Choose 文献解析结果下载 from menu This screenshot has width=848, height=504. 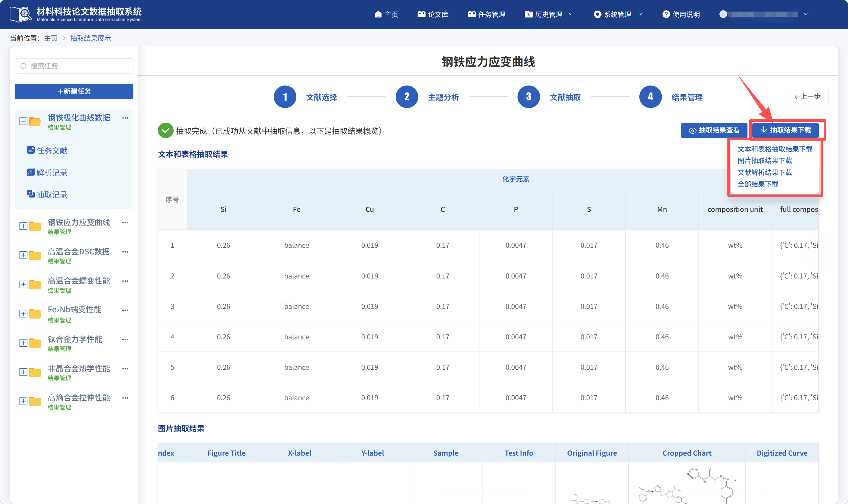(765, 173)
